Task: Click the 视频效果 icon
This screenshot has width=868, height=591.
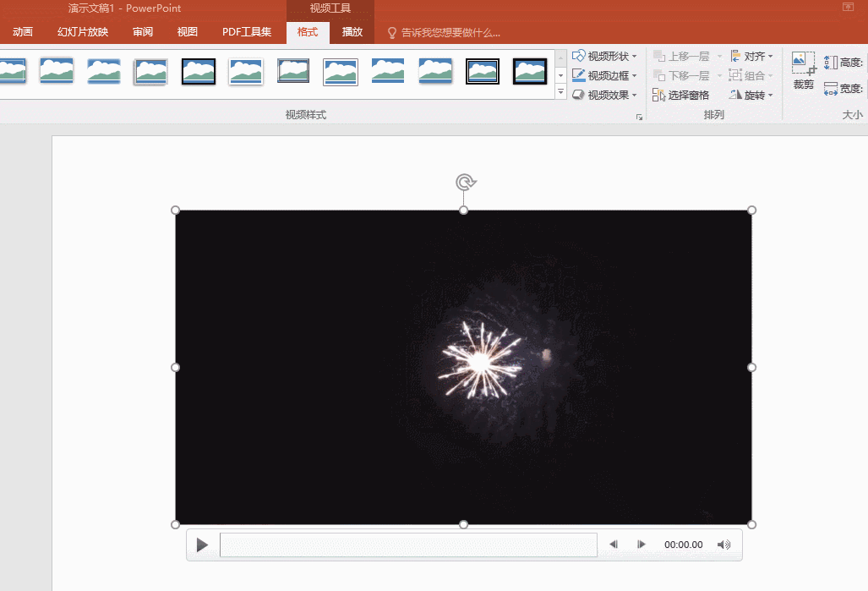Action: pyautogui.click(x=578, y=95)
